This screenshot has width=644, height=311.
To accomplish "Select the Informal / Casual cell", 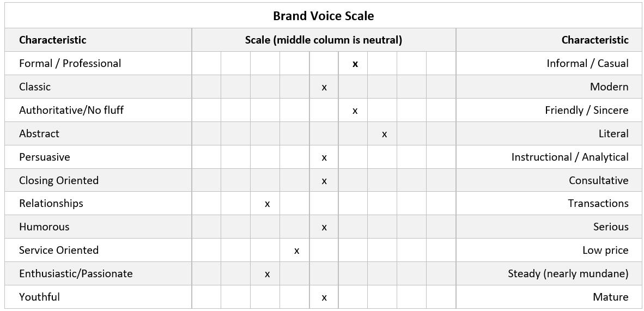I will pyautogui.click(x=587, y=63).
